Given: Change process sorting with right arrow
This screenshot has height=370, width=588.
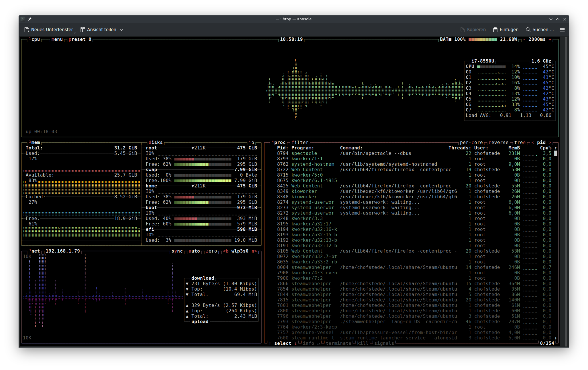Looking at the screenshot, I should [x=550, y=143].
